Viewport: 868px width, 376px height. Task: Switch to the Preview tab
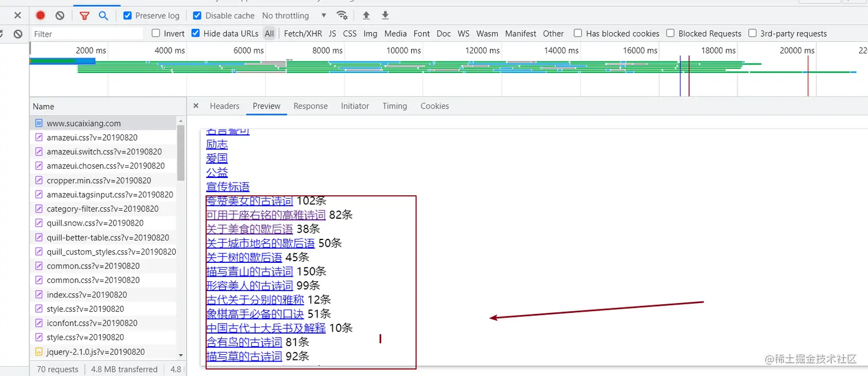click(x=266, y=106)
